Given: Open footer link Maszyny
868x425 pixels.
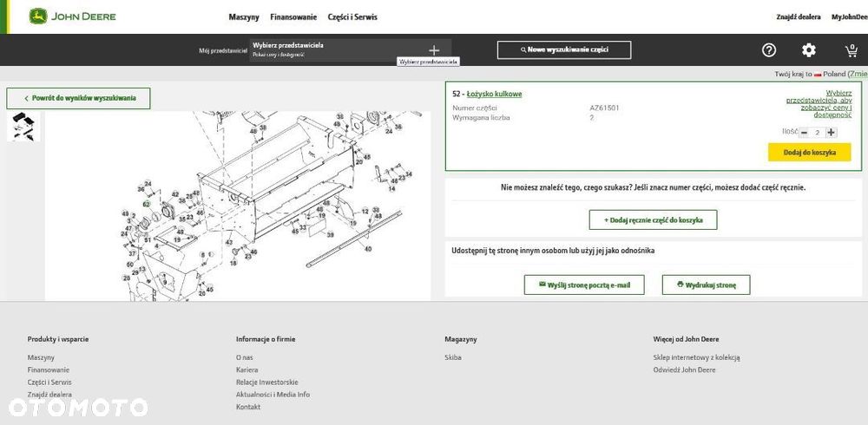Looking at the screenshot, I should (x=41, y=357).
